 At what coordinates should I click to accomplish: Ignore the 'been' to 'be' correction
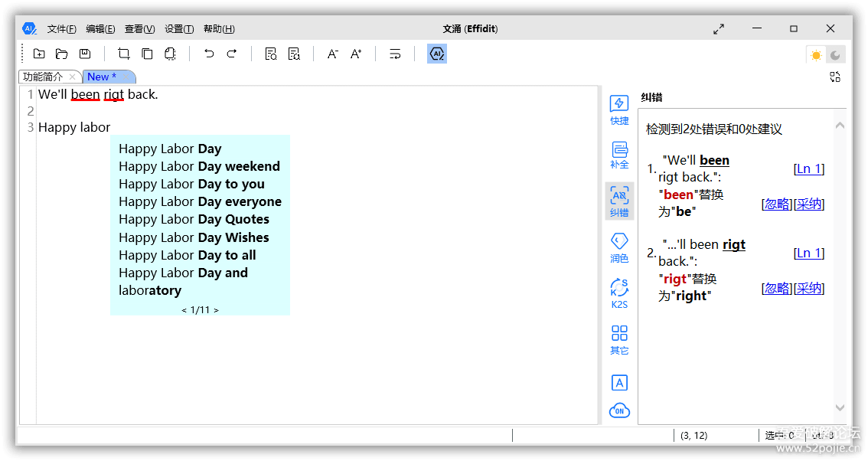tap(777, 204)
